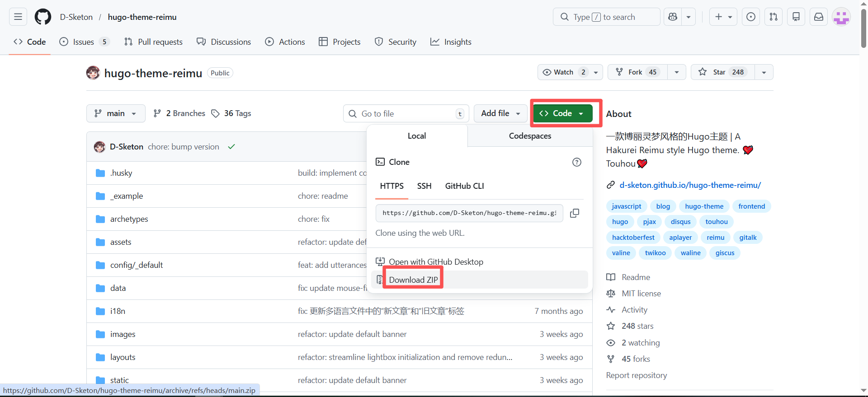Viewport: 868px width, 397px height.
Task: Open the star lists dropdown arrow
Action: tap(764, 72)
